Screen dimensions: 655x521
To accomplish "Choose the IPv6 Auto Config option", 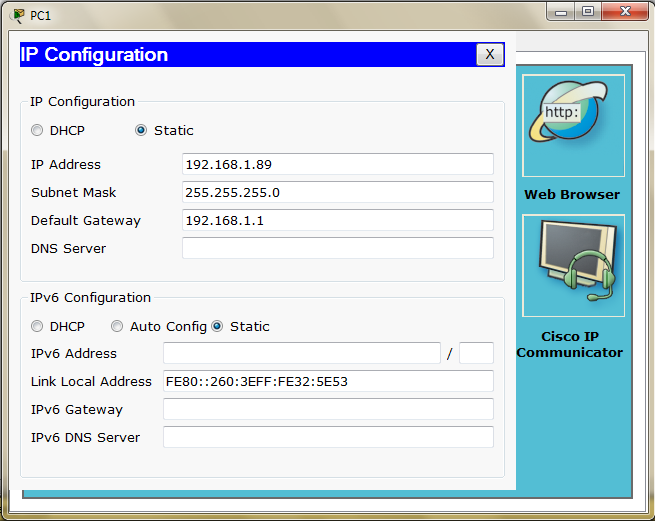I will (x=117, y=326).
